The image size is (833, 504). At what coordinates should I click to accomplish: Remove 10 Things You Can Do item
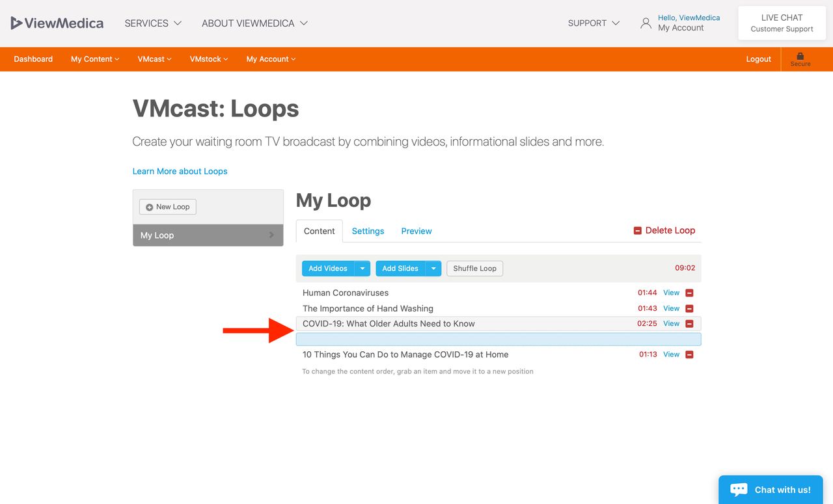(689, 355)
